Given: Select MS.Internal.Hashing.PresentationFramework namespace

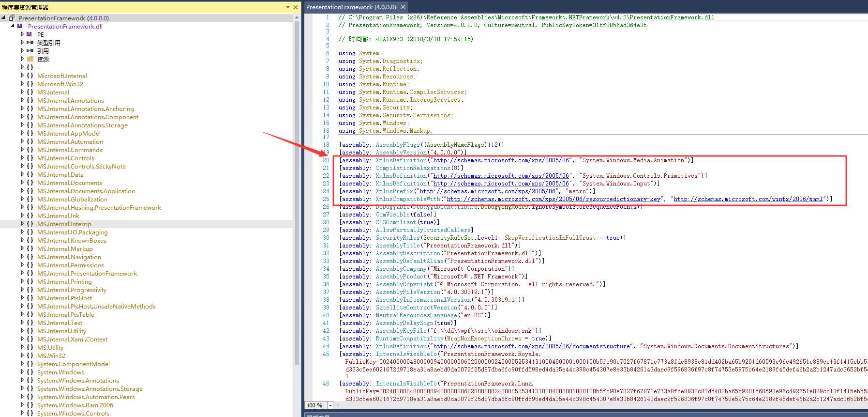Looking at the screenshot, I should click(x=99, y=207).
